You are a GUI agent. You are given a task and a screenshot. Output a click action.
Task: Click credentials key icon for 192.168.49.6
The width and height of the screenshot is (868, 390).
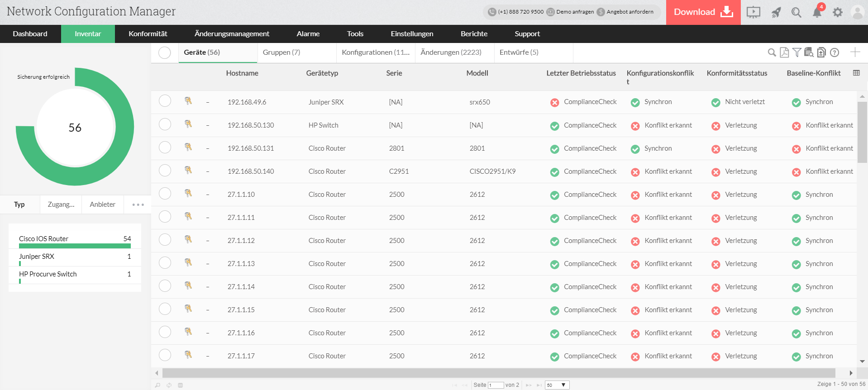point(188,101)
